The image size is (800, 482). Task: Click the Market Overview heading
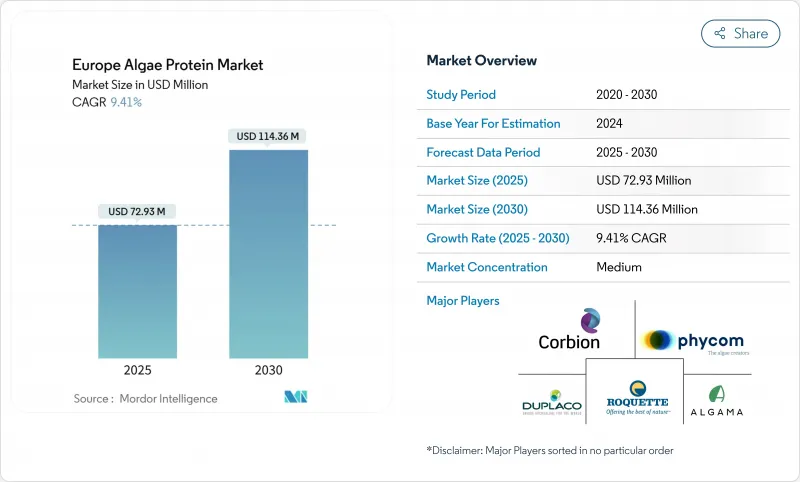coord(481,60)
